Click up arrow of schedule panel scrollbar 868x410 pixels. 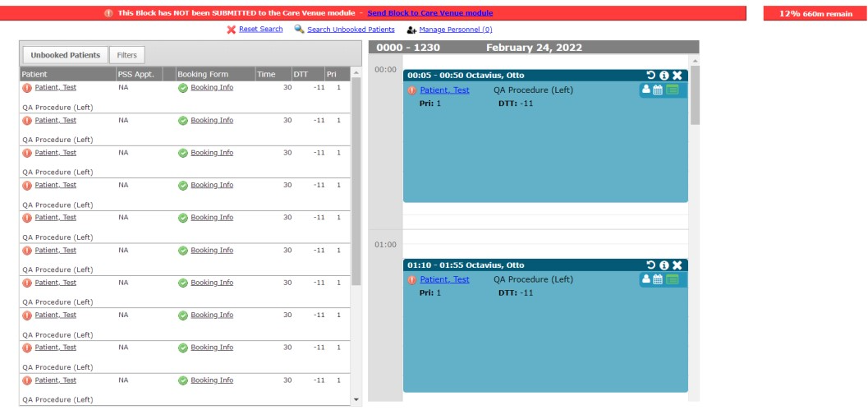(x=695, y=61)
